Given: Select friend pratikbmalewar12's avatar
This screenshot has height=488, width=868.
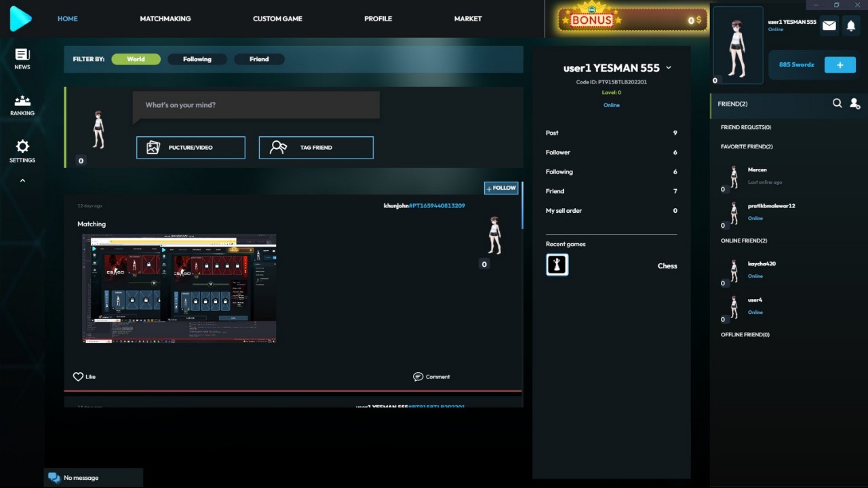Looking at the screenshot, I should pos(733,213).
